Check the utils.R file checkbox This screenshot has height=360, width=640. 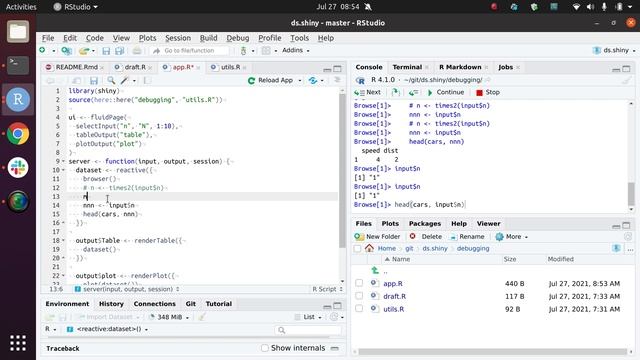(359, 309)
